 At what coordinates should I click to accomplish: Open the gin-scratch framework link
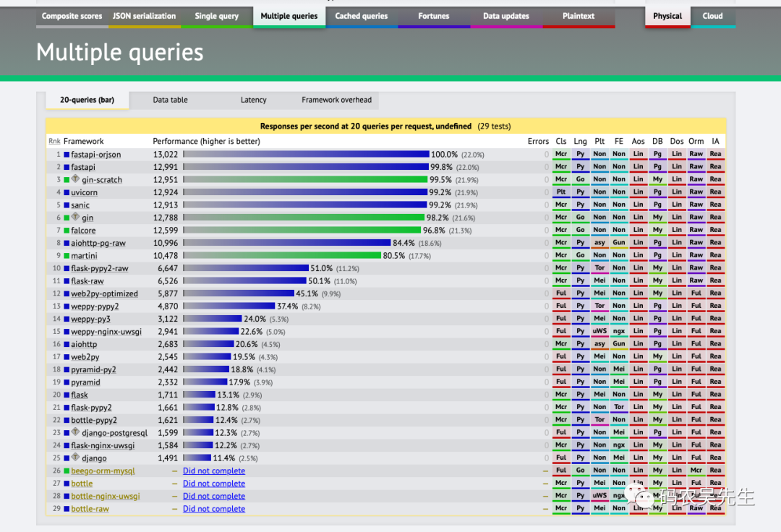tap(102, 180)
